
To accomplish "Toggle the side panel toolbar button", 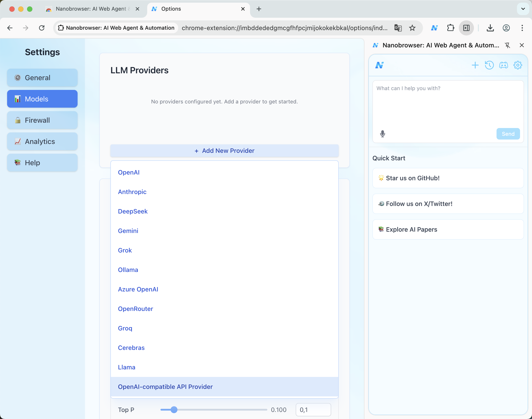I will point(466,28).
